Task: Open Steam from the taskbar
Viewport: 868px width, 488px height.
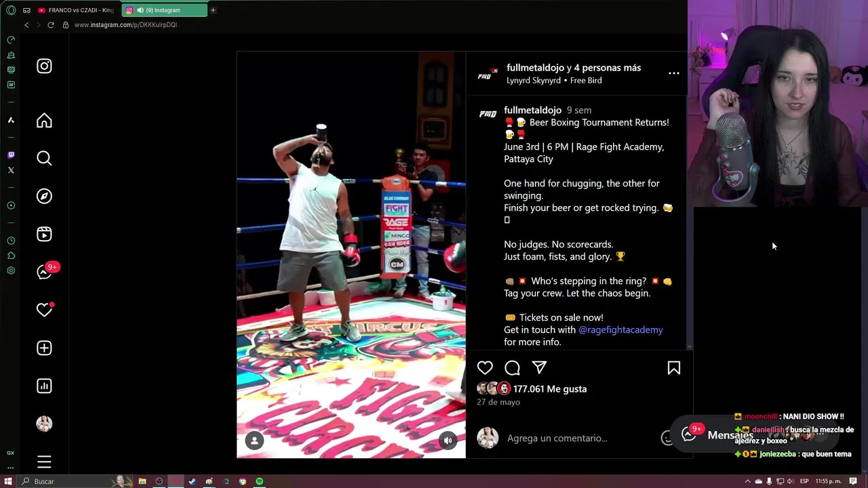Action: (x=193, y=481)
